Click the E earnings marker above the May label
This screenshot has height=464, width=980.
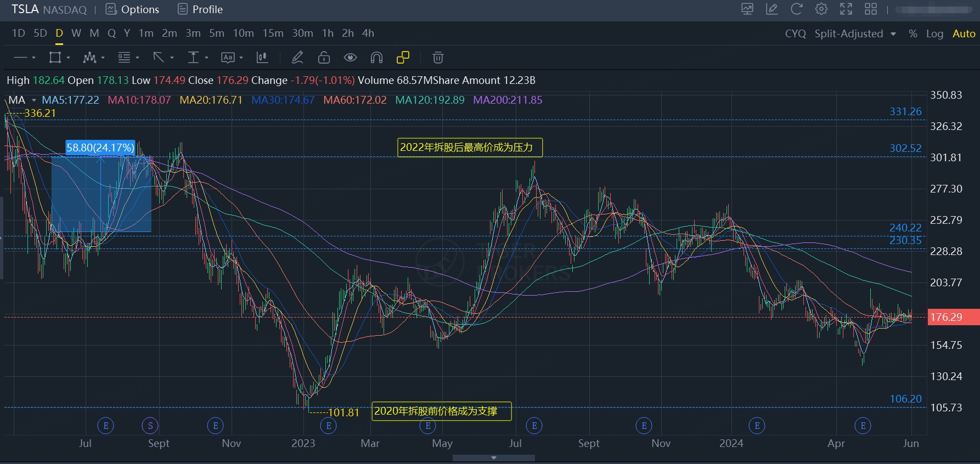[x=428, y=425]
